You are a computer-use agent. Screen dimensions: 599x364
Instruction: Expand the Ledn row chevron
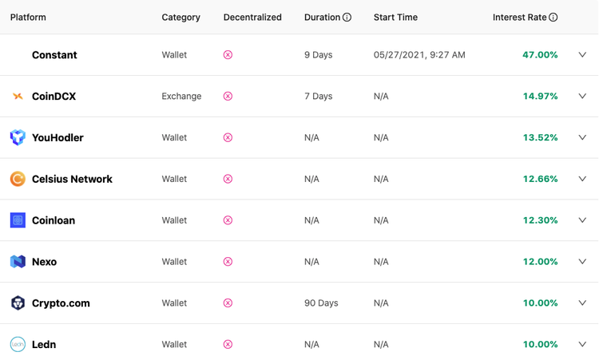click(582, 344)
